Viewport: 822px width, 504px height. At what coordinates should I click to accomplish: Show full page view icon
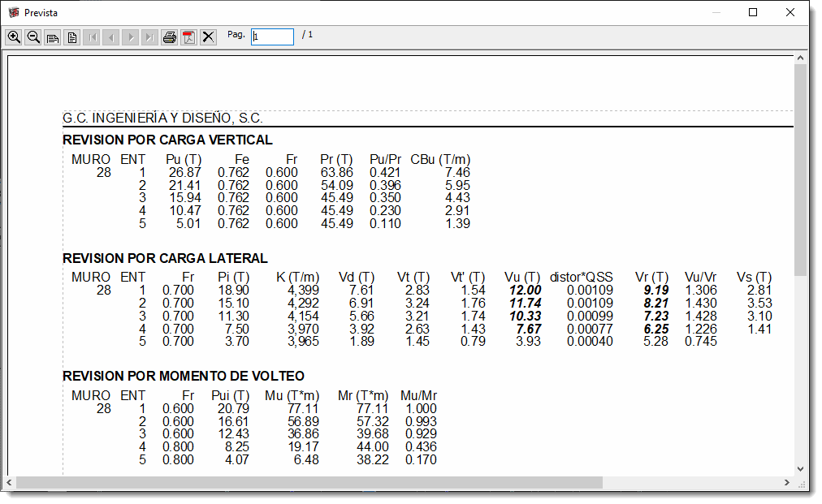[72, 37]
